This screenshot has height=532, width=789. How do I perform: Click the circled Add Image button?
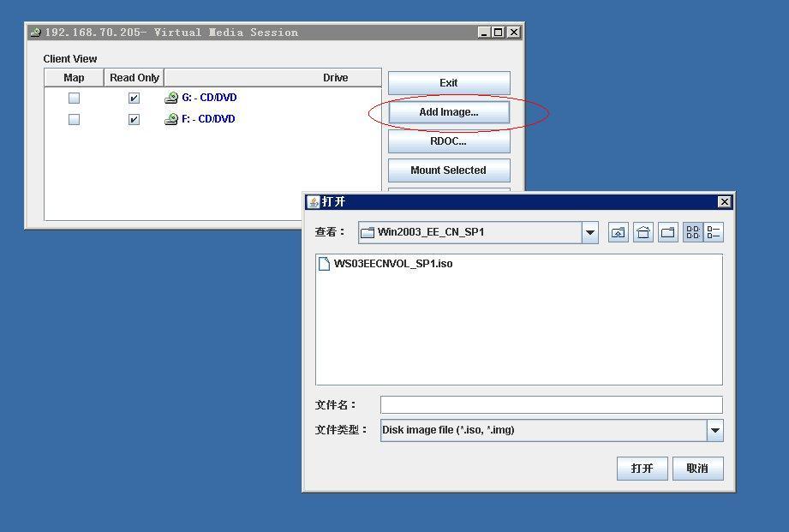(448, 111)
